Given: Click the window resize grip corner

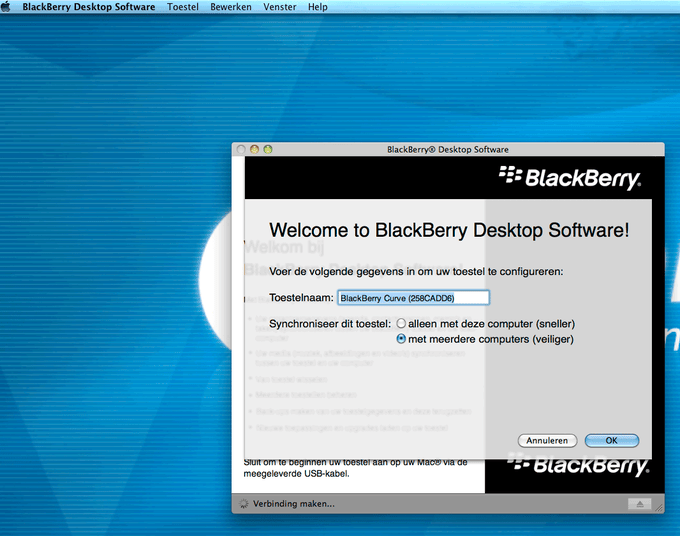Looking at the screenshot, I should tap(659, 508).
